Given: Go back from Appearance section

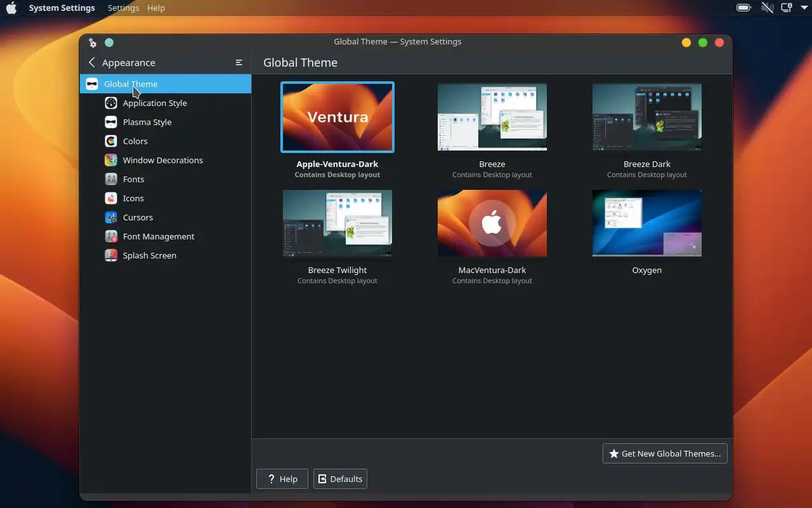Looking at the screenshot, I should point(92,62).
